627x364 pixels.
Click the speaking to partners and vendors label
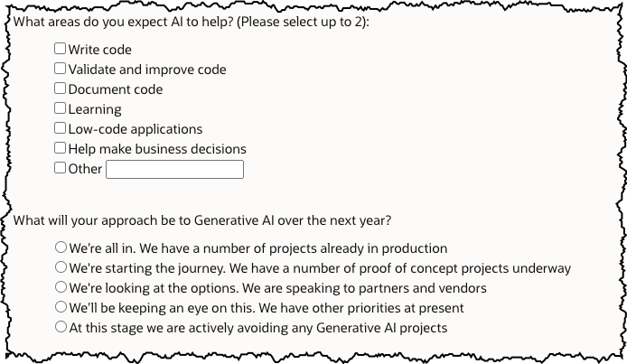point(386,288)
